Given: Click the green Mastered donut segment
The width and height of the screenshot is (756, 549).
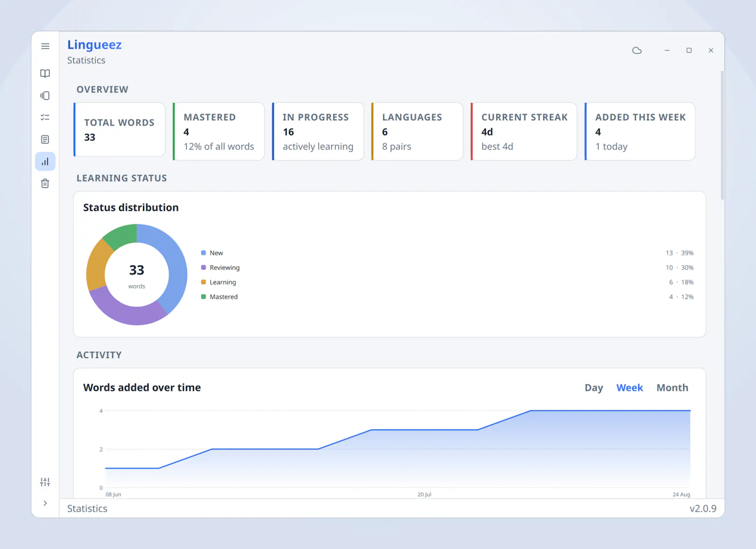Looking at the screenshot, I should click(123, 235).
